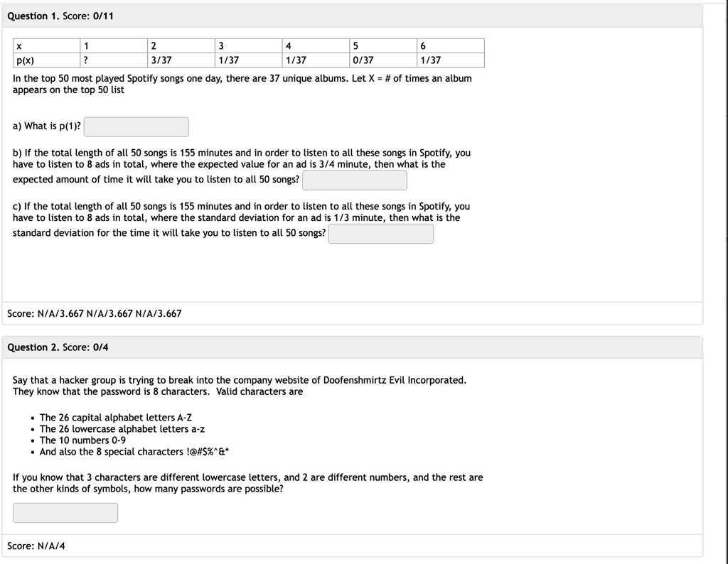Select the p(x) row label cell

[46, 60]
